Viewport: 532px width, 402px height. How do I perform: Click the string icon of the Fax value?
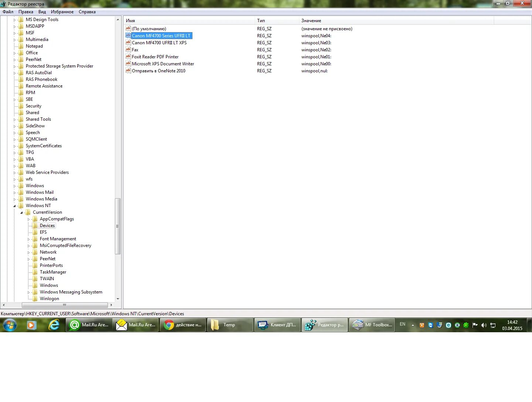click(128, 49)
